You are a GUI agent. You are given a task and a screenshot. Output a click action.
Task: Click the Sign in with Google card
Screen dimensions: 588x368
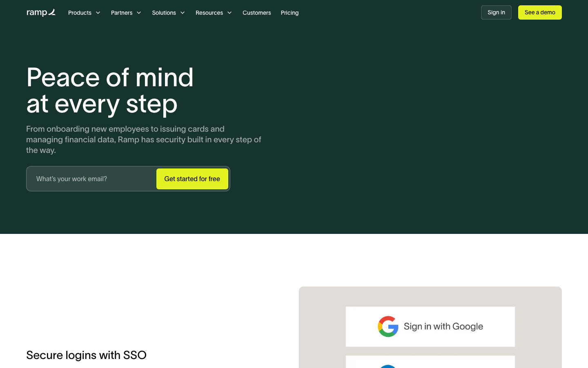(430, 327)
